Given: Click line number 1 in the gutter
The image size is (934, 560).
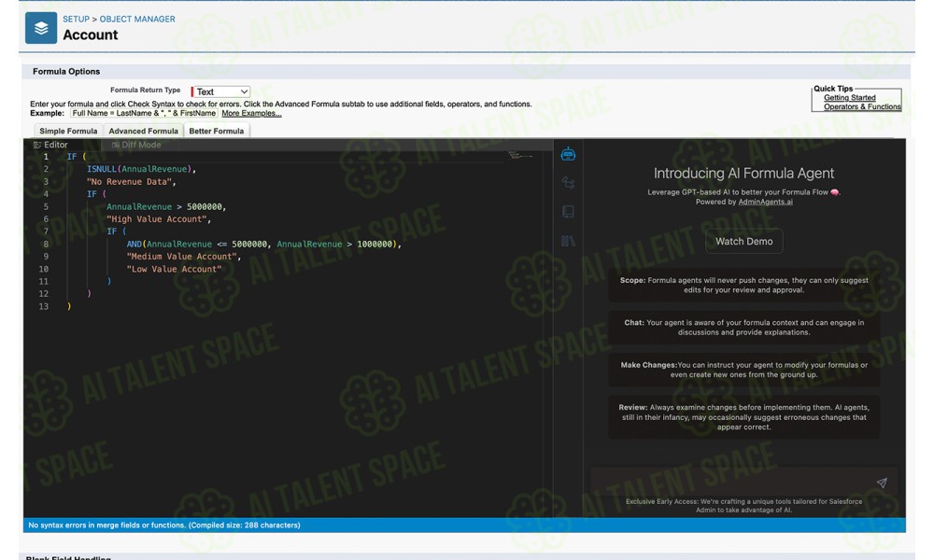Looking at the screenshot, I should (46, 157).
